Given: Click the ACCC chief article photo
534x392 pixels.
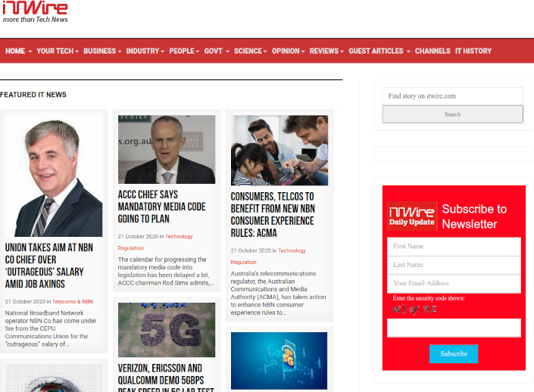Looking at the screenshot, I should 166,149.
